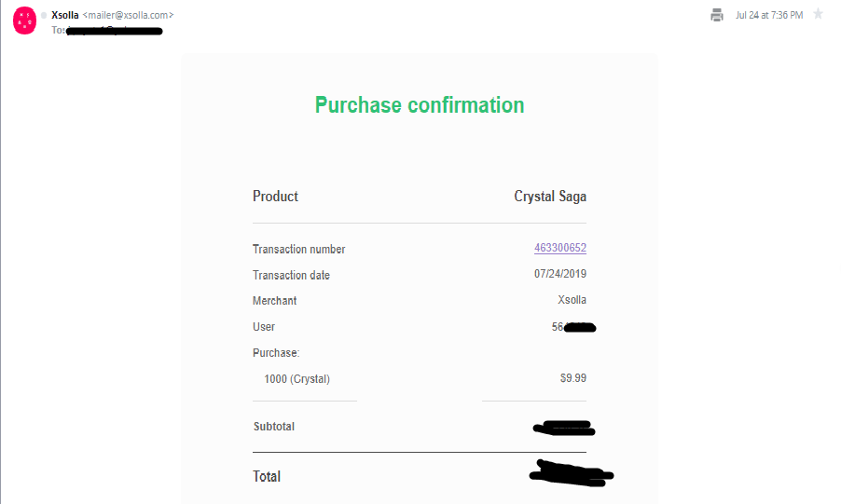
Task: Click the 1000 (Crystal) purchase item
Action: [x=296, y=379]
